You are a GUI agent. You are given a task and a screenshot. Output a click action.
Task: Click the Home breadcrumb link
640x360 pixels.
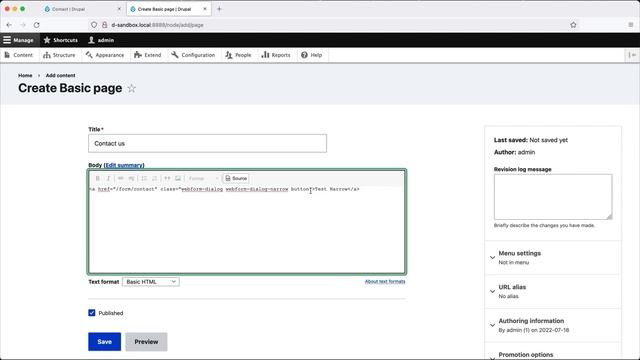point(25,76)
